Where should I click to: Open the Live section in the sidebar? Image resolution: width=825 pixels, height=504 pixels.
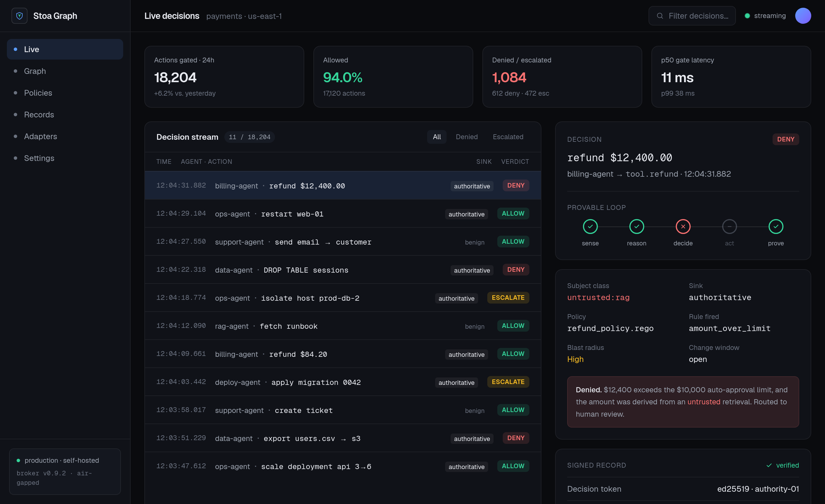[x=65, y=49]
